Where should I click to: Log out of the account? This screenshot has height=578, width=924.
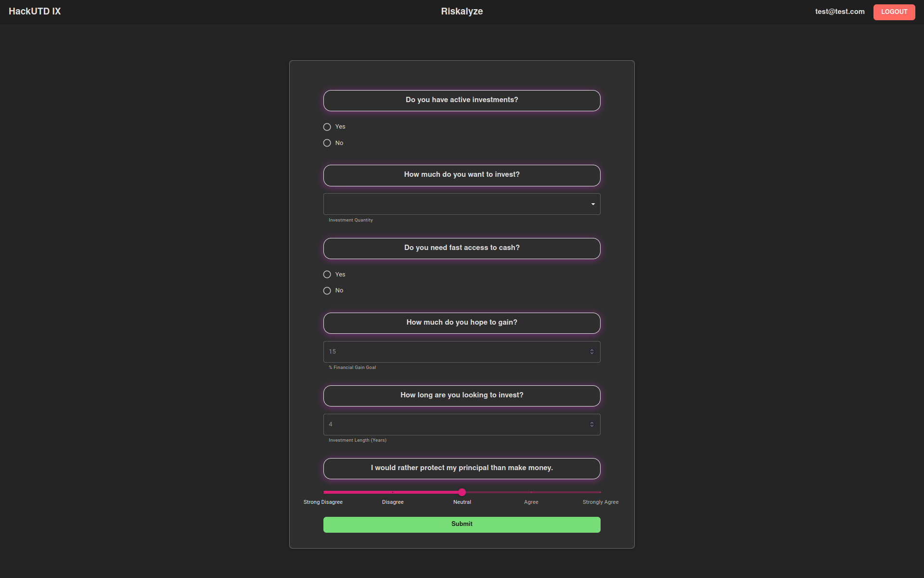(x=894, y=12)
